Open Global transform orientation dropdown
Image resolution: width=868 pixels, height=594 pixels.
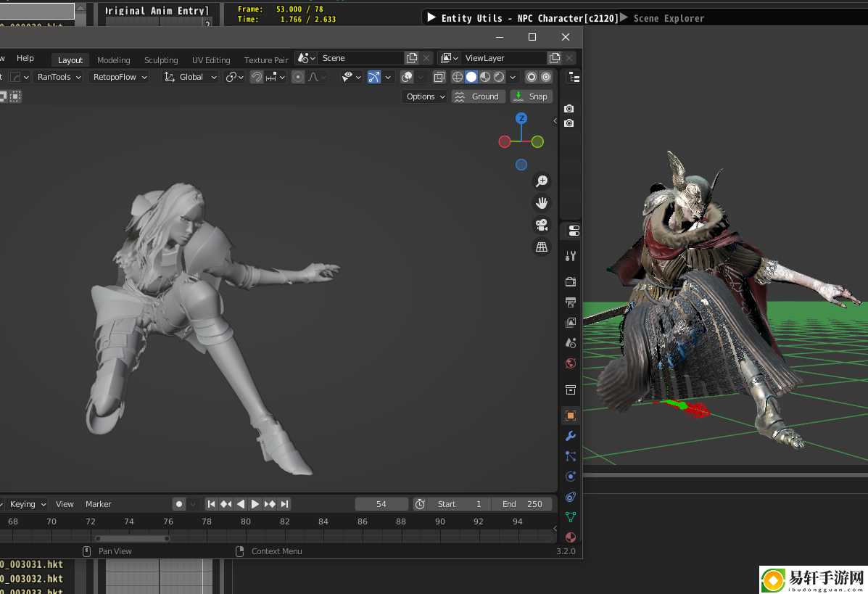click(191, 77)
